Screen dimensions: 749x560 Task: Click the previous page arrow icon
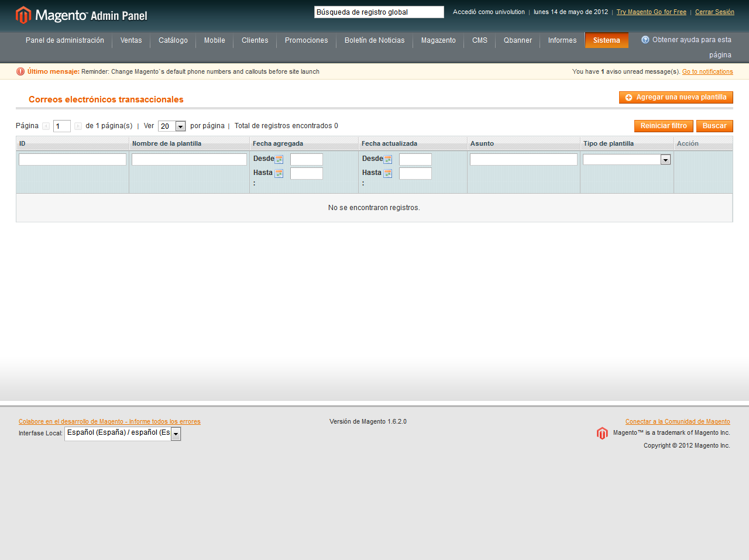[x=46, y=126]
